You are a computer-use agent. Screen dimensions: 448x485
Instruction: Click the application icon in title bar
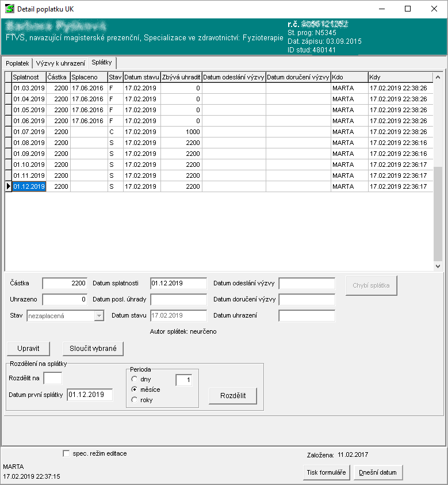(x=10, y=9)
